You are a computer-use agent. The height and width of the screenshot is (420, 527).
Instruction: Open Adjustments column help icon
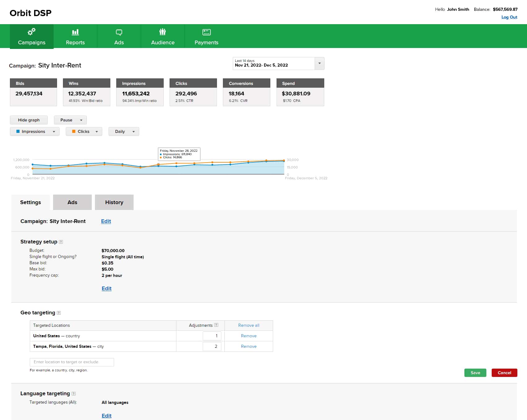(x=216, y=325)
